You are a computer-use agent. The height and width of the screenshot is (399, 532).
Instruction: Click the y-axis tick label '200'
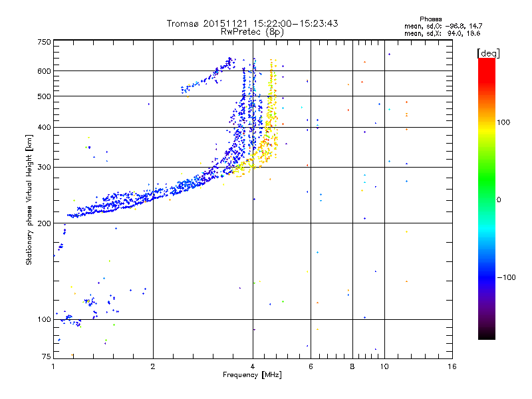point(44,223)
